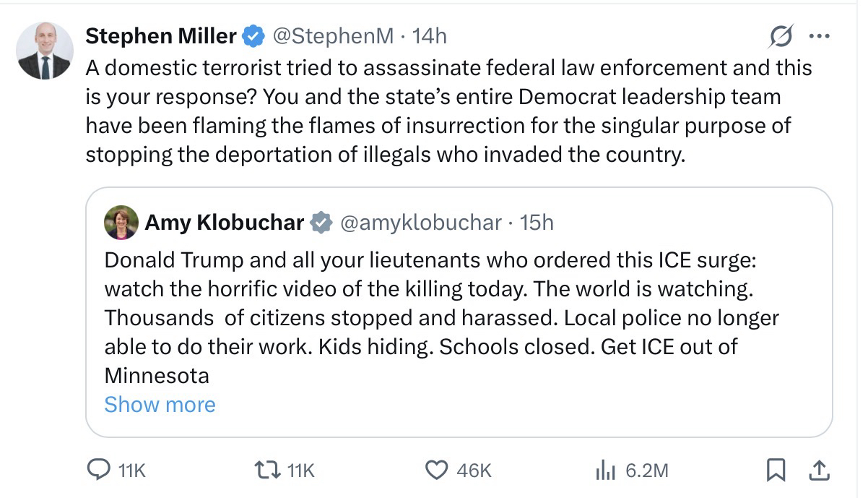
Task: Open the view analytics bar chart icon
Action: click(604, 471)
